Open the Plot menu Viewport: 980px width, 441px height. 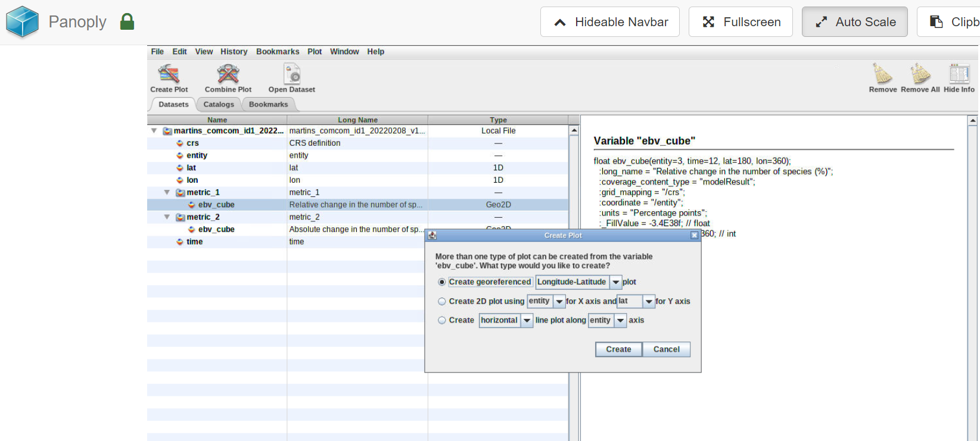point(315,52)
